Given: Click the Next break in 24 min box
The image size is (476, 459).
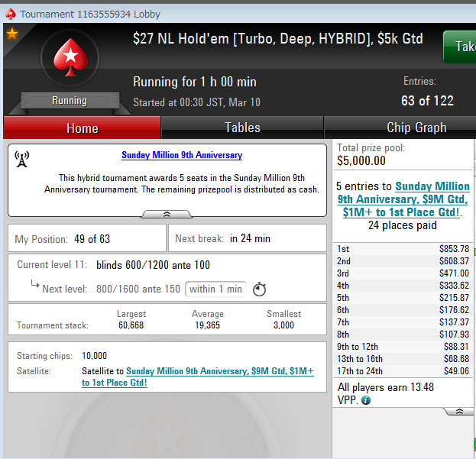Looking at the screenshot, I should [248, 238].
